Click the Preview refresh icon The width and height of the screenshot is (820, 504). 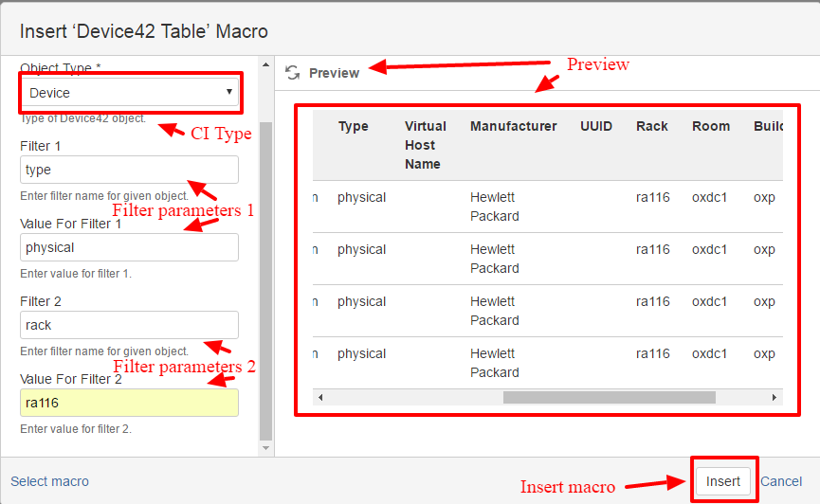pos(293,73)
